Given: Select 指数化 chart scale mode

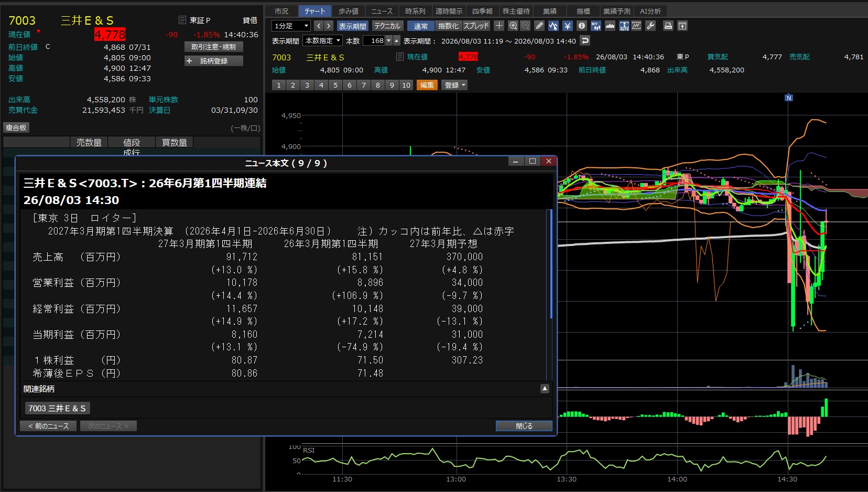Looking at the screenshot, I should [448, 26].
